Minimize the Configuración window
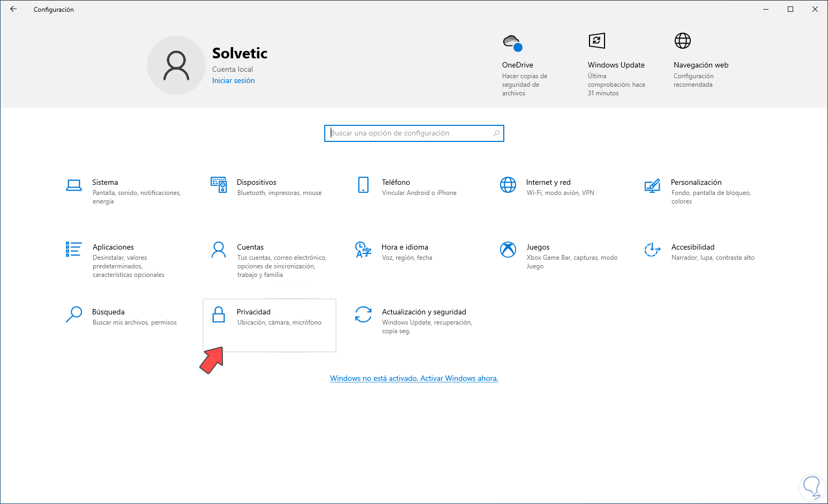This screenshot has width=828, height=504. coord(766,9)
